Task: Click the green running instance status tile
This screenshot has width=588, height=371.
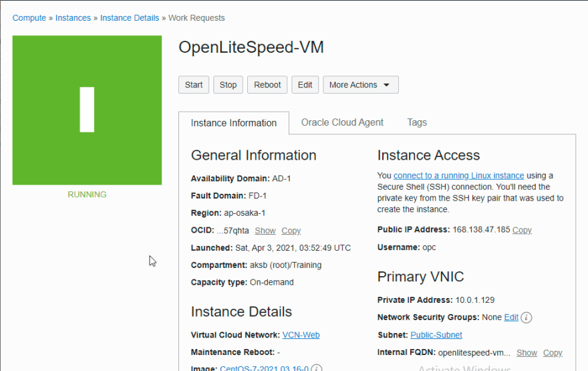Action: coord(87,110)
